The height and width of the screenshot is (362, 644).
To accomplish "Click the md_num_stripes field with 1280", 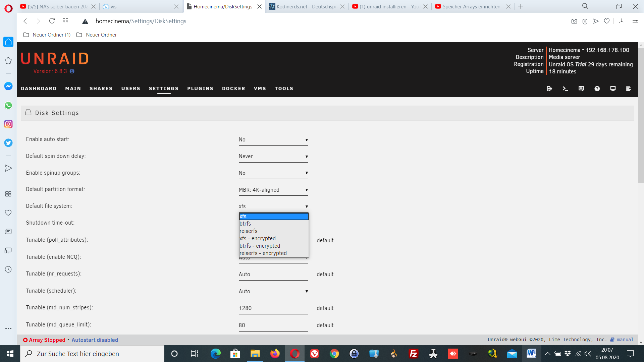I will (x=273, y=308).
